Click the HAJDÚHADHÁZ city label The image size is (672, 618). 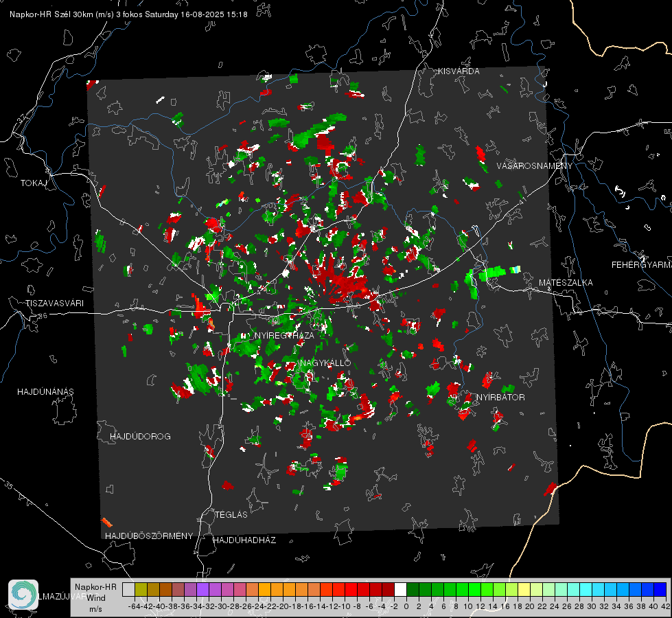pyautogui.click(x=244, y=540)
